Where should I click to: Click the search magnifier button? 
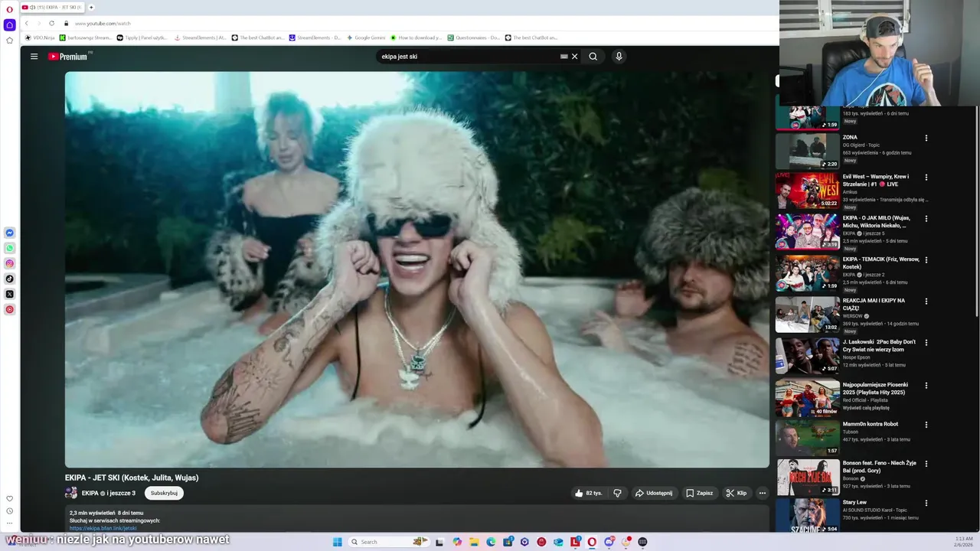pos(593,56)
